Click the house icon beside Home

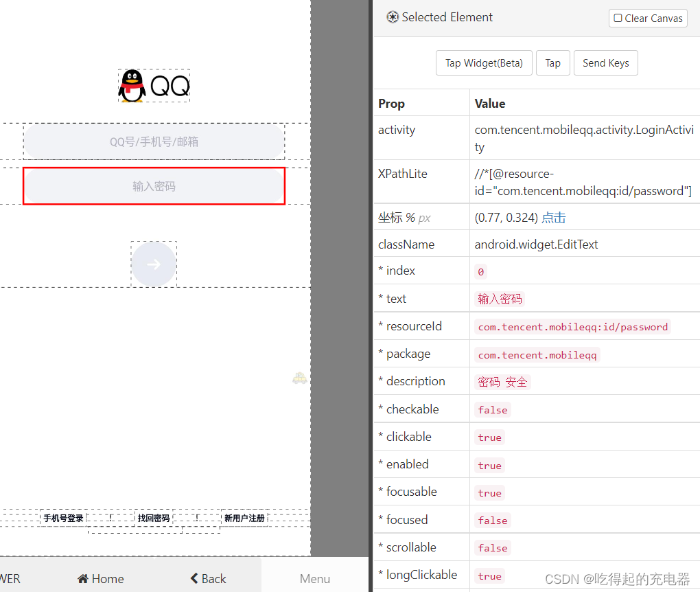pyautogui.click(x=82, y=578)
